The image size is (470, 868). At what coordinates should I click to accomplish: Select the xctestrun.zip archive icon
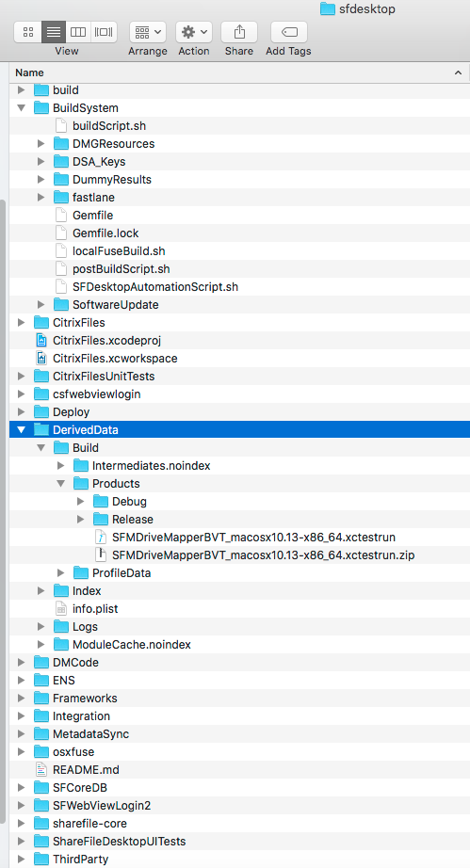click(x=101, y=555)
